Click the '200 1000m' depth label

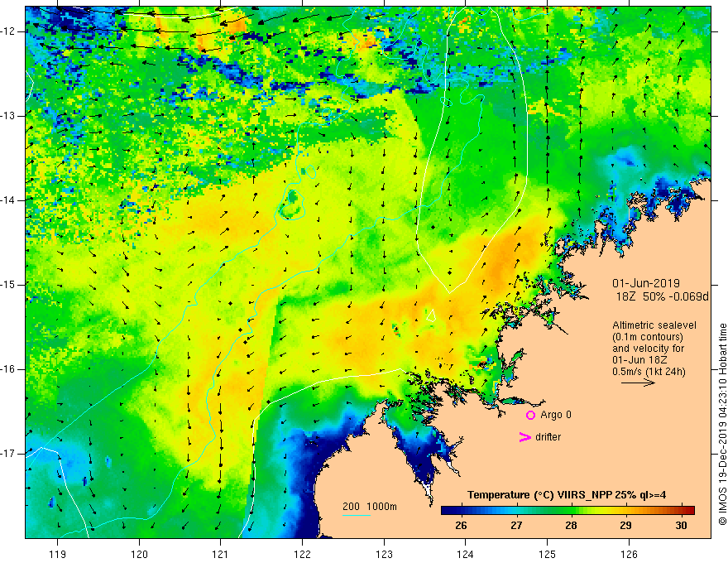[370, 507]
